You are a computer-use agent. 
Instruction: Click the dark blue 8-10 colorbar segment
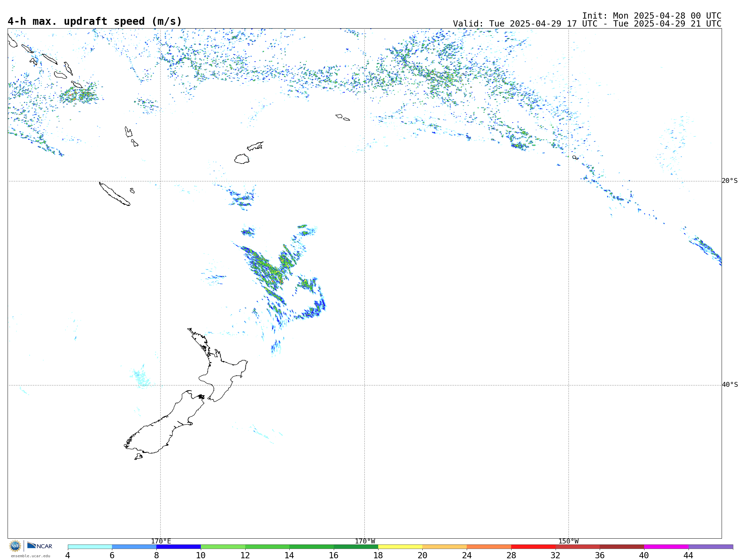click(x=178, y=547)
